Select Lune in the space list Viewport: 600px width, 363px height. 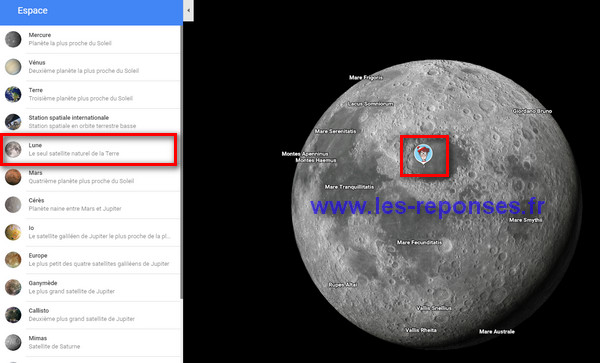(90, 150)
